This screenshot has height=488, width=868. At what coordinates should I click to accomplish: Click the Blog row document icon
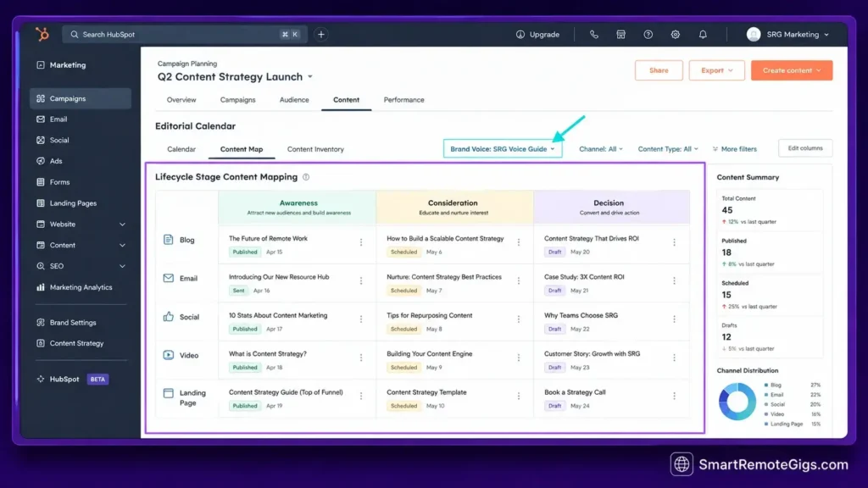[169, 240]
